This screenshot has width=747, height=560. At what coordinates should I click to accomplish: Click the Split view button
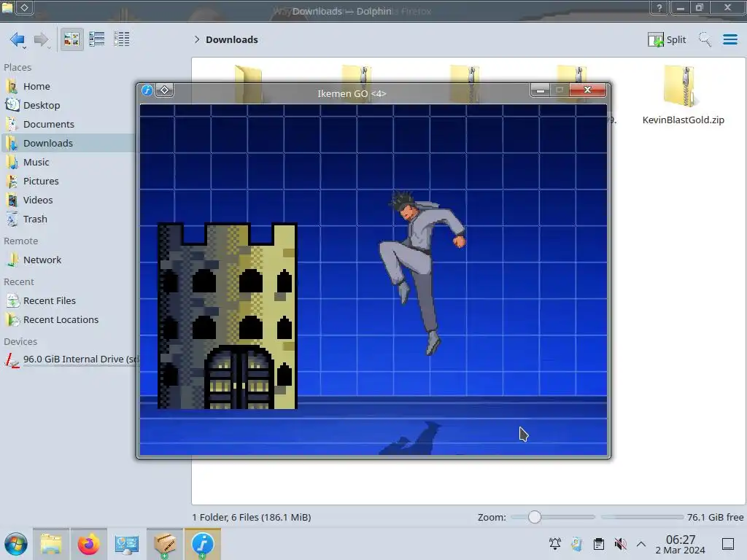[x=667, y=39]
